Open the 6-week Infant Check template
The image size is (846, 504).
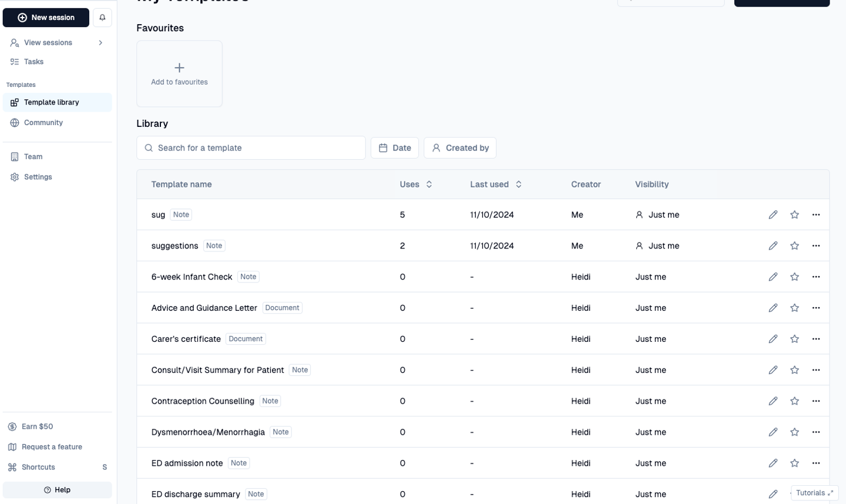(x=192, y=277)
